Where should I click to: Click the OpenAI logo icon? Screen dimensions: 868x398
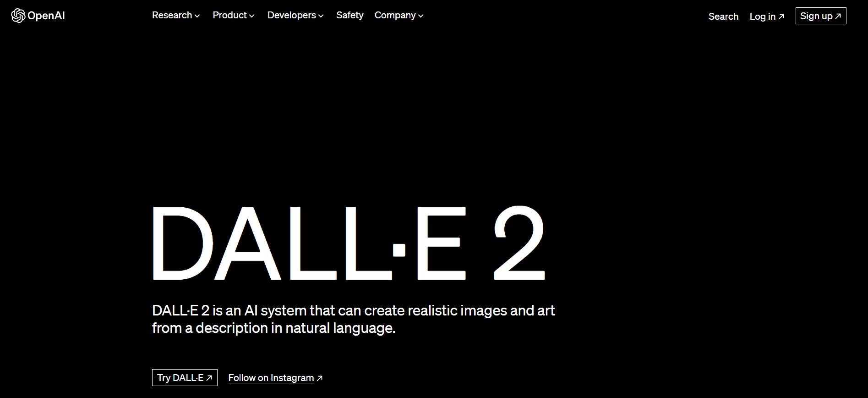(18, 16)
